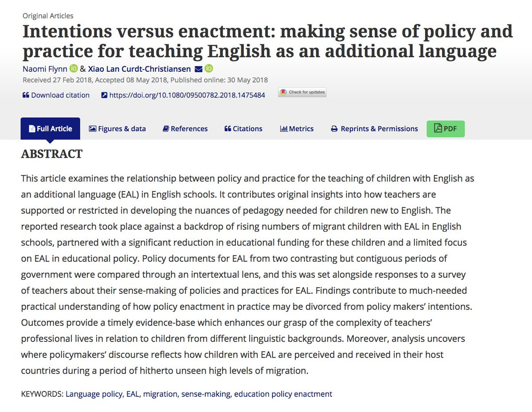Image resolution: width=532 pixels, height=412 pixels.
Task: View the Citations tab
Action: (x=243, y=128)
